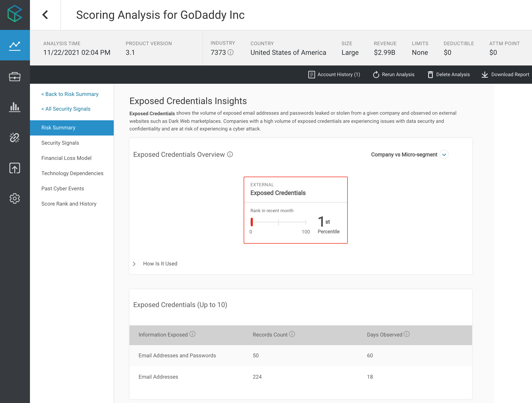Click the Scoring Analysis for GoDaddy Inc title
Viewport: 532px width, 403px height.
160,15
